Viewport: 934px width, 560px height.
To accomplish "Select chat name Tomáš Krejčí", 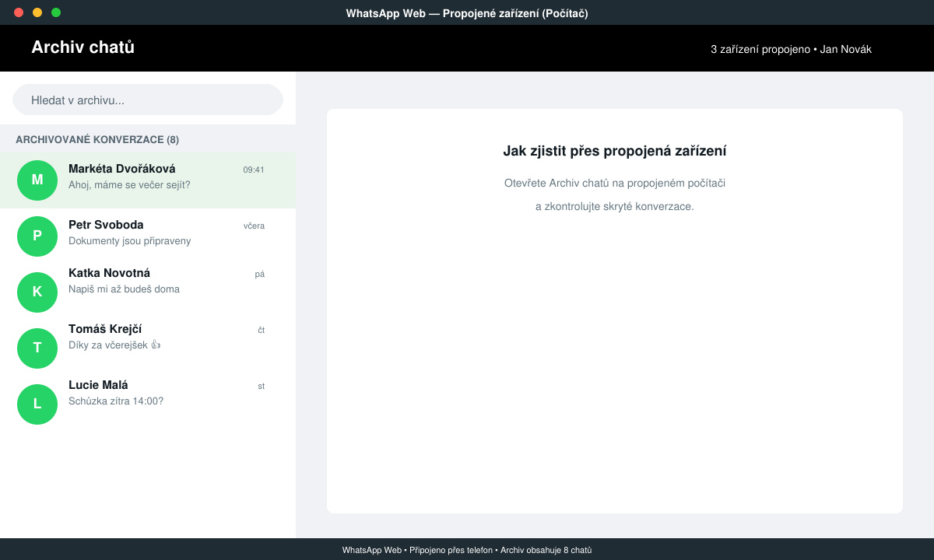I will coord(105,329).
